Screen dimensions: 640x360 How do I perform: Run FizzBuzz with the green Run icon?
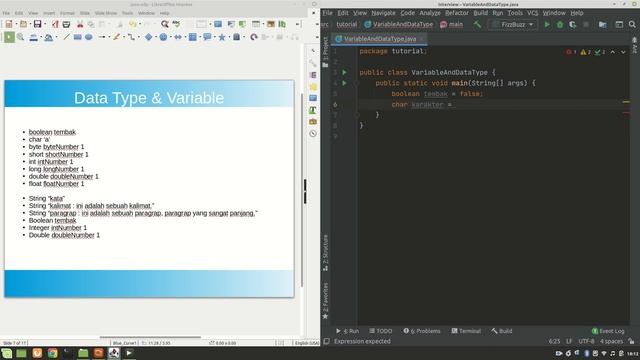point(547,24)
